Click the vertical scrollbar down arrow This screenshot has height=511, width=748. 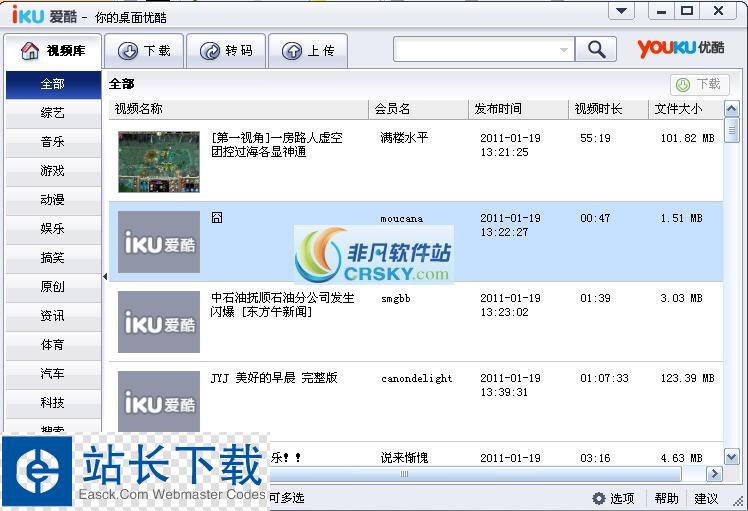coord(732,457)
